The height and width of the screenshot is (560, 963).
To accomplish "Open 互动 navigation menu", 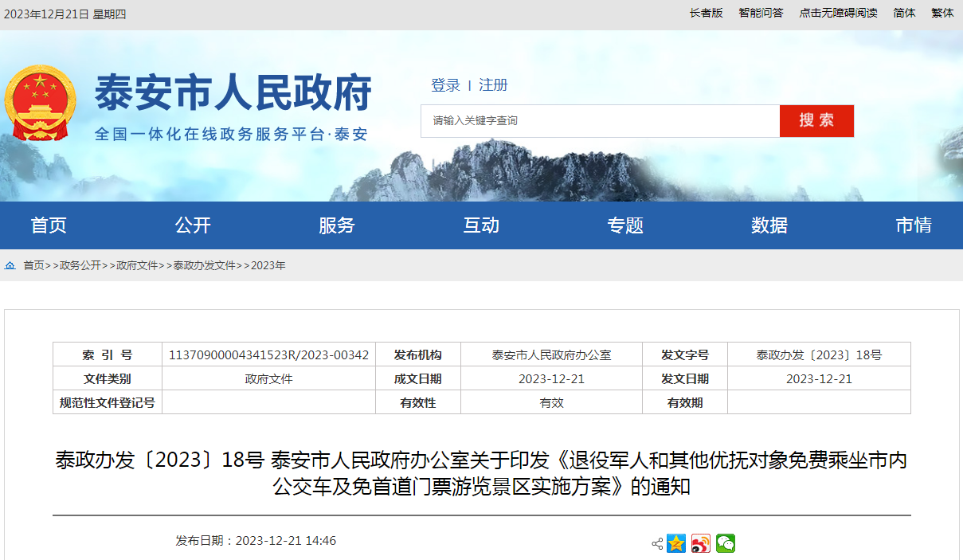I will 481,225.
